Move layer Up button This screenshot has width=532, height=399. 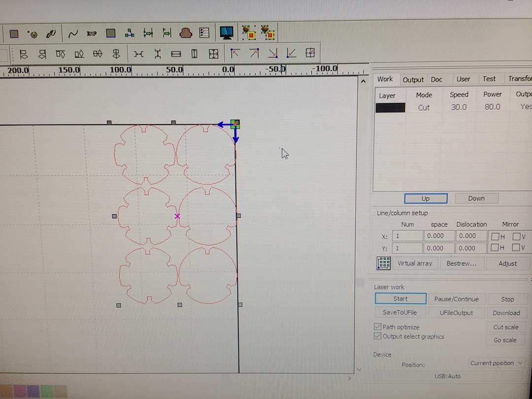pyautogui.click(x=426, y=199)
